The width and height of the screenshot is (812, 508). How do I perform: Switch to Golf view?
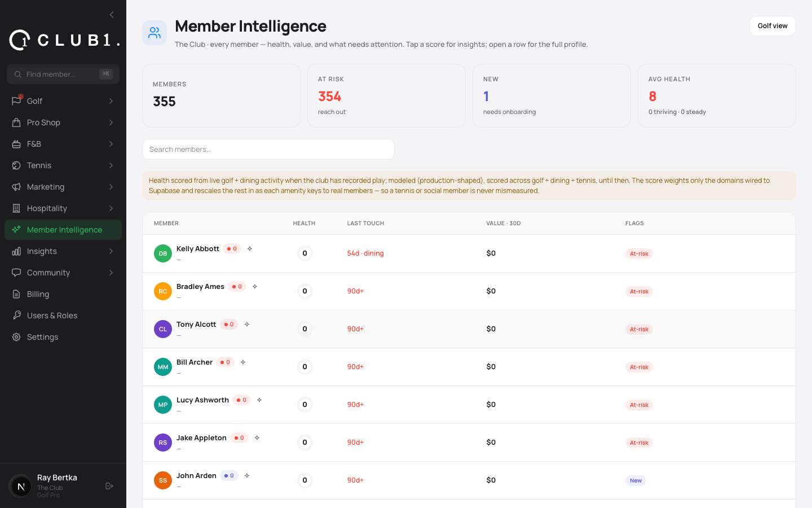(773, 26)
